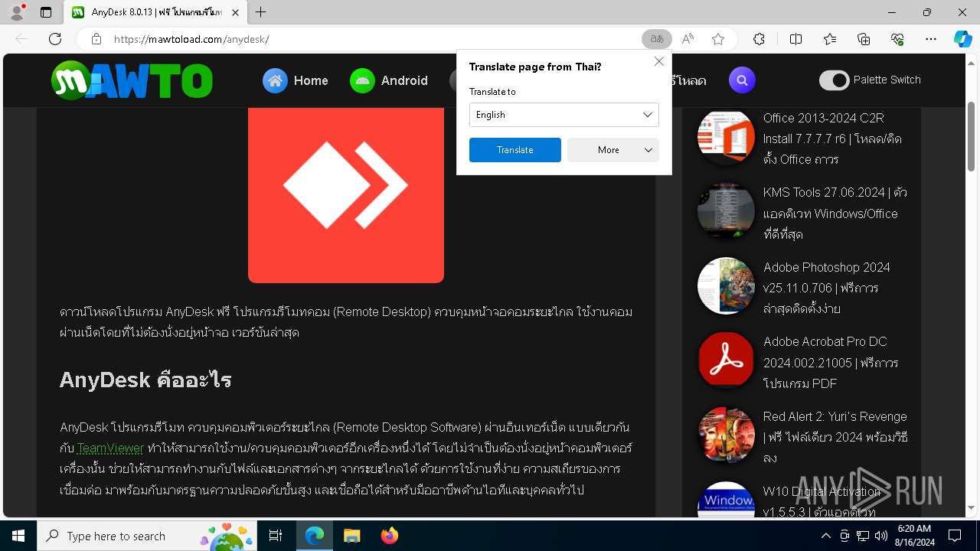Image resolution: width=980 pixels, height=551 pixels.
Task: Click the MAWTO site logo
Action: pos(132,80)
